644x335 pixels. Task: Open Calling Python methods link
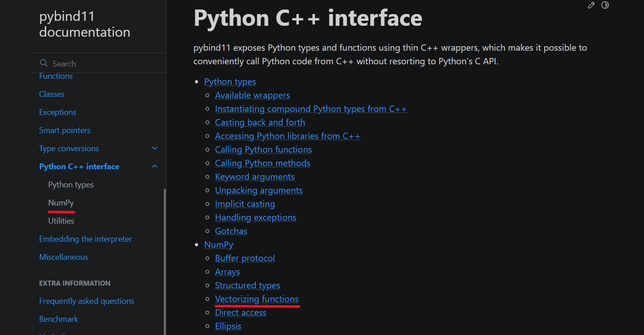[263, 163]
